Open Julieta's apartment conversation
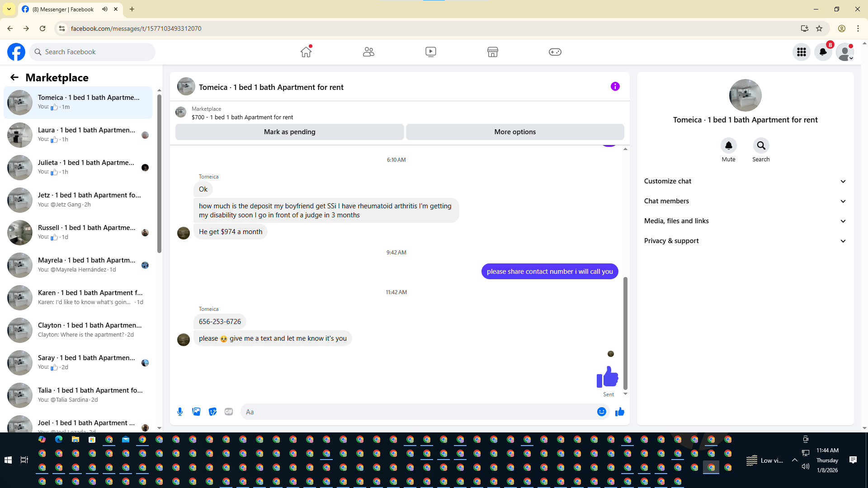Viewport: 868px width, 488px height. [x=78, y=168]
